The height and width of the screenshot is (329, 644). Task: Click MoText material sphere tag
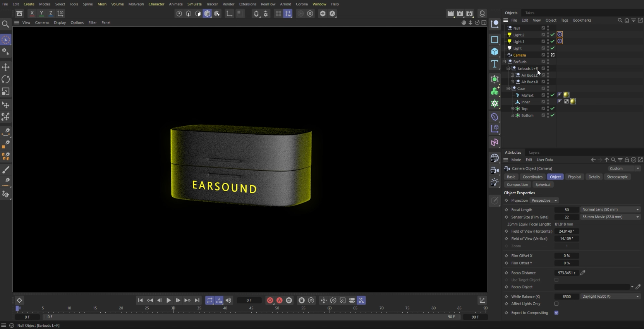tap(566, 95)
